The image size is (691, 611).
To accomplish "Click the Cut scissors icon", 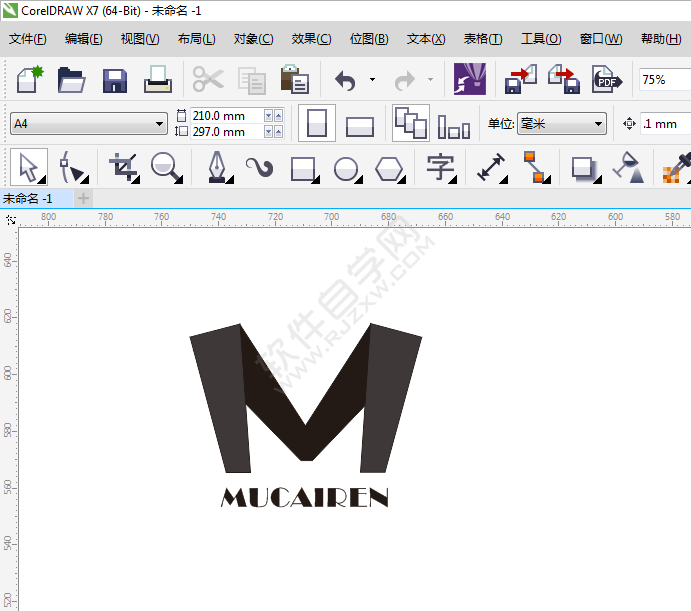I will [x=208, y=79].
